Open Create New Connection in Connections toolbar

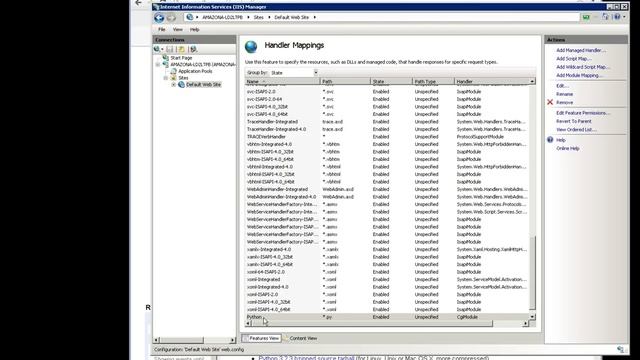click(157, 49)
